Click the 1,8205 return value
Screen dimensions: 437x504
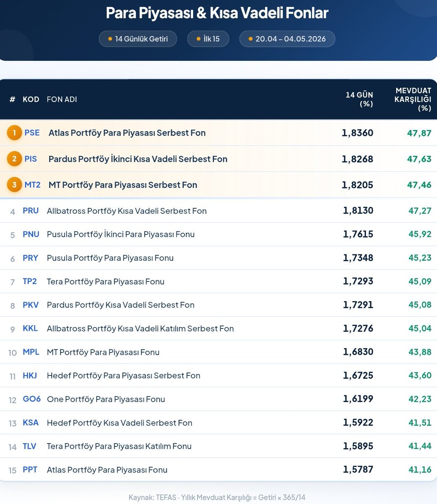[358, 185]
